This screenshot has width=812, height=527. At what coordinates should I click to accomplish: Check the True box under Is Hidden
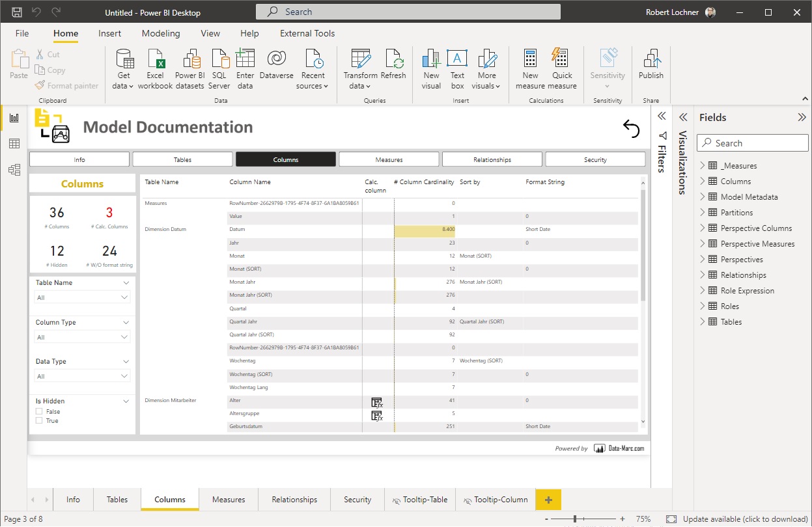pyautogui.click(x=38, y=420)
